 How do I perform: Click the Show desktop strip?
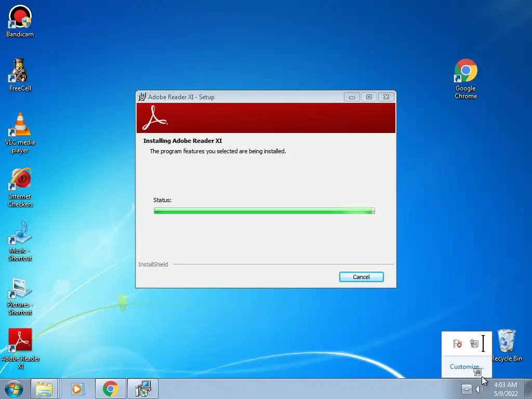coord(528,389)
